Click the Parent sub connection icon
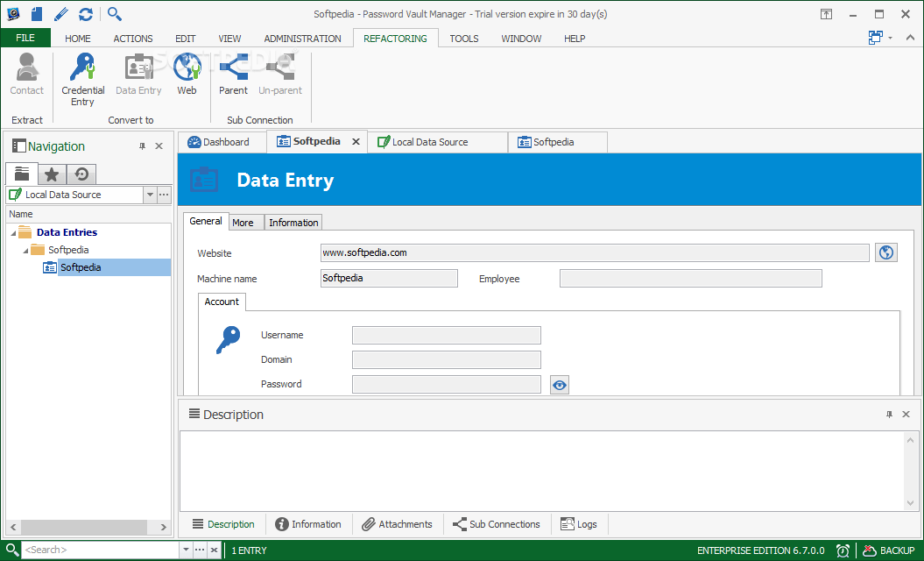The image size is (924, 561). [233, 74]
